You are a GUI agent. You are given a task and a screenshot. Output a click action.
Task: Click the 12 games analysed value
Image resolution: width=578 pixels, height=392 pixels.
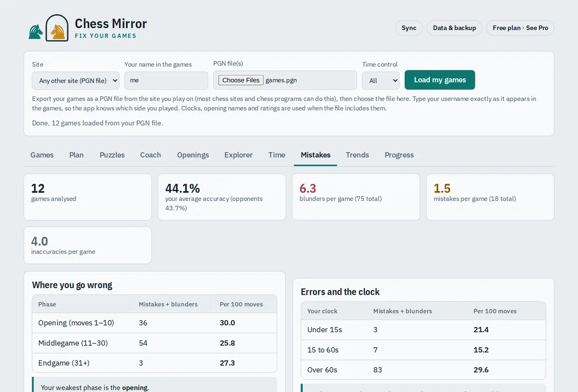click(38, 189)
